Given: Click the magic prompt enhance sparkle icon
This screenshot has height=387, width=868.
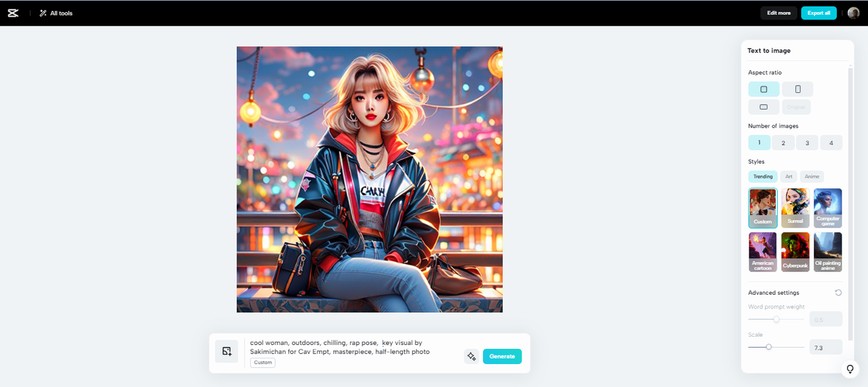Looking at the screenshot, I should click(471, 356).
